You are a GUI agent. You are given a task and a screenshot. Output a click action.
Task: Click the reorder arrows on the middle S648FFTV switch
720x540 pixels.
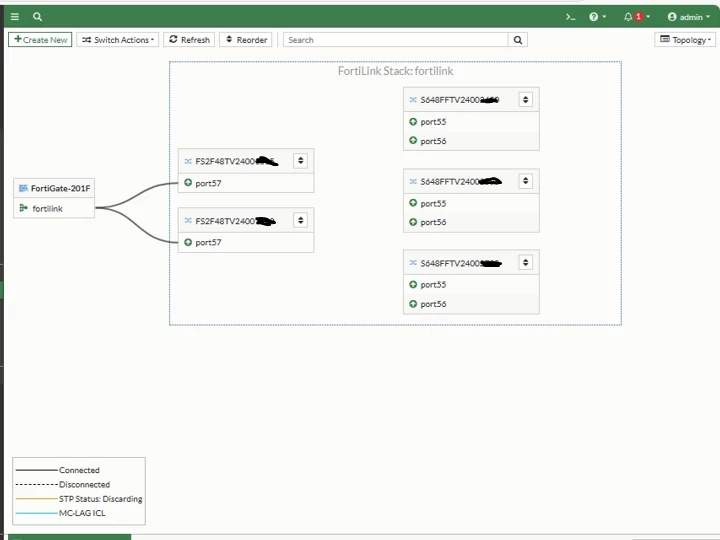526,181
